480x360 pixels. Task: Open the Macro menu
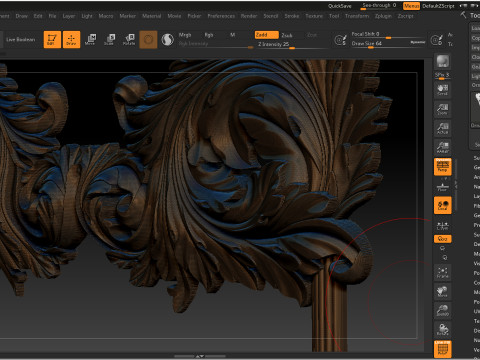(x=106, y=16)
